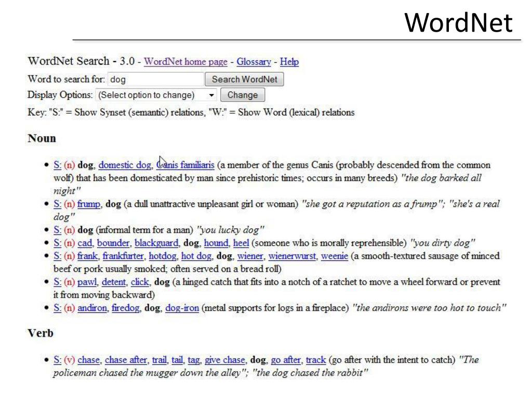Open the 'track' word link
The height and width of the screenshot is (399, 532).
point(316,360)
